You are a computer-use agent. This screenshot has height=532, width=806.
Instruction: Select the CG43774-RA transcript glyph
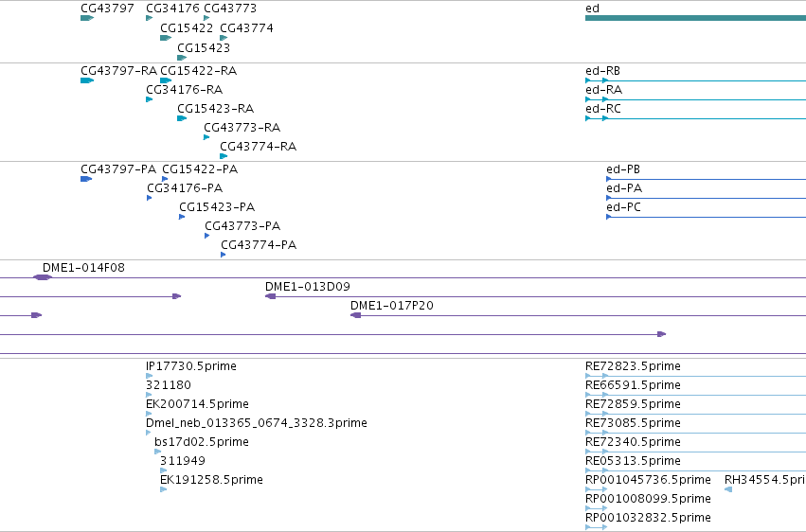click(x=224, y=156)
